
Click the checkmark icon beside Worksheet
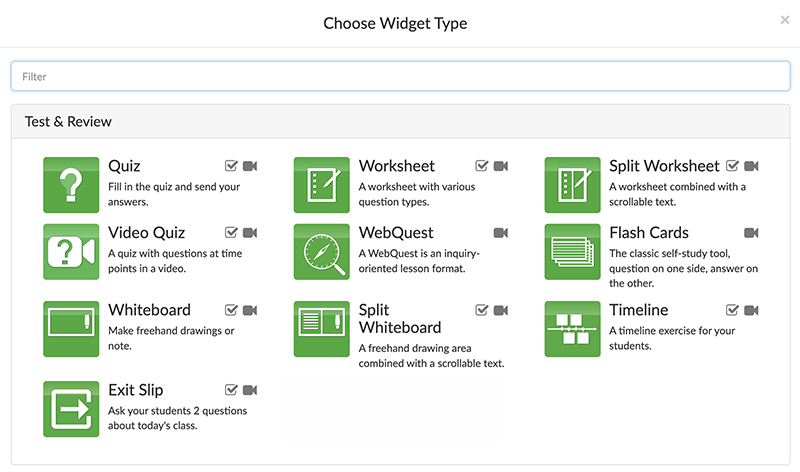[482, 166]
